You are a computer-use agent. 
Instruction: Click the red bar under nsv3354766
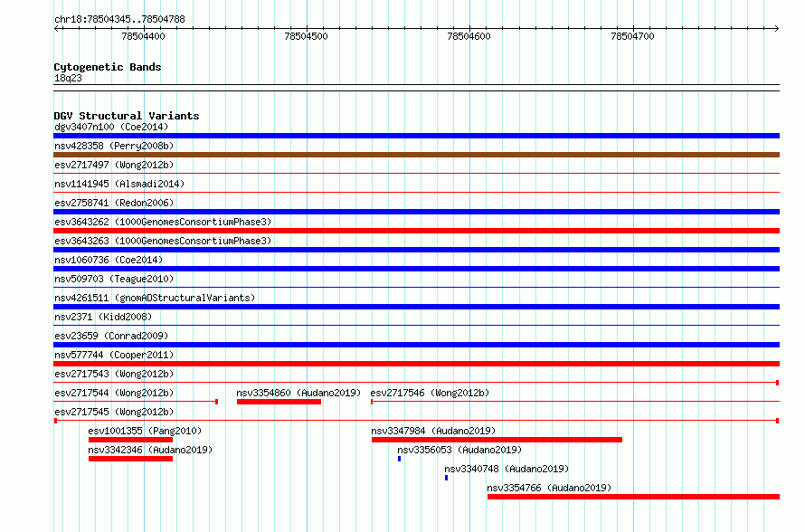tap(633, 497)
